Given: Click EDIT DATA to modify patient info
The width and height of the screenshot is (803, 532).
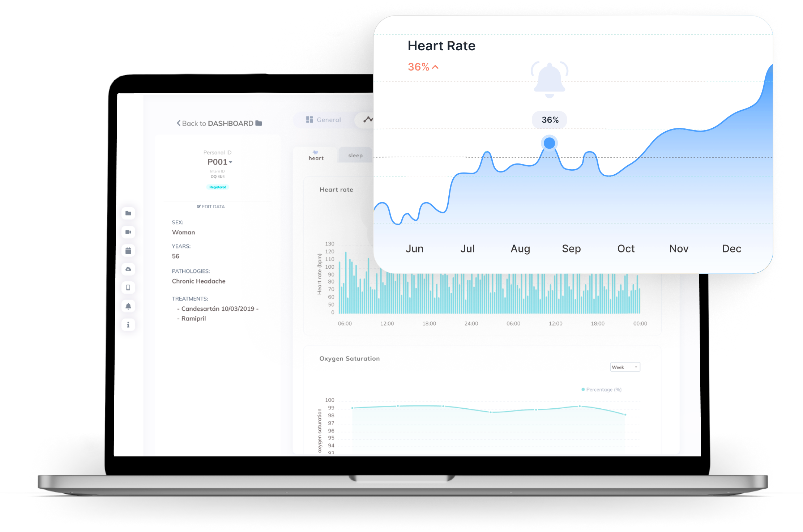Looking at the screenshot, I should click(211, 207).
